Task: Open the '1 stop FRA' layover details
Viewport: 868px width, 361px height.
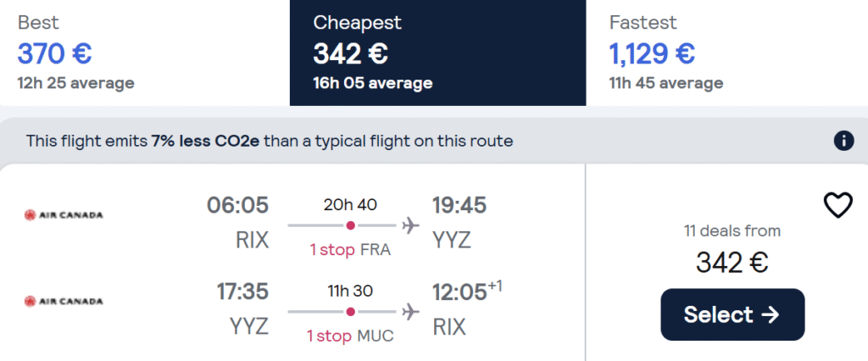Action: point(350,250)
